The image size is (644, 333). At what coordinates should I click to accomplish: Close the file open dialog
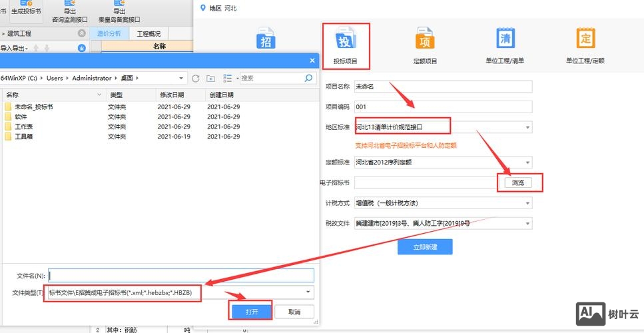coord(312,61)
